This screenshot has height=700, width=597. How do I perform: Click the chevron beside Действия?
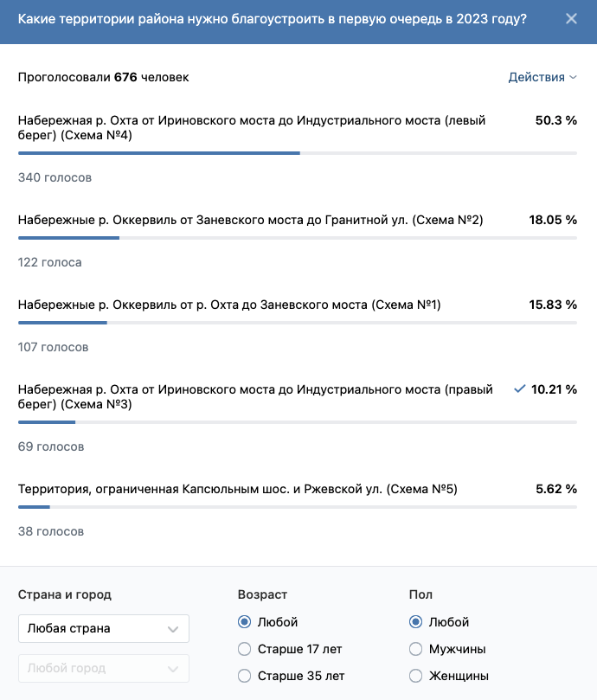tap(574, 78)
